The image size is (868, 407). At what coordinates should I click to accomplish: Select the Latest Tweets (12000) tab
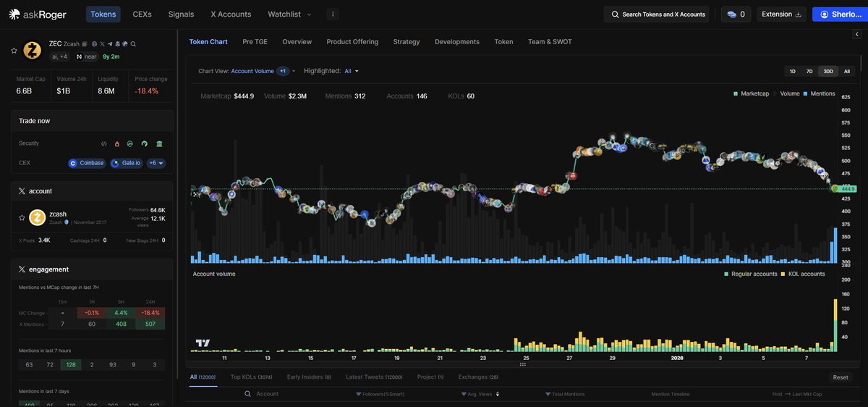pyautogui.click(x=374, y=377)
